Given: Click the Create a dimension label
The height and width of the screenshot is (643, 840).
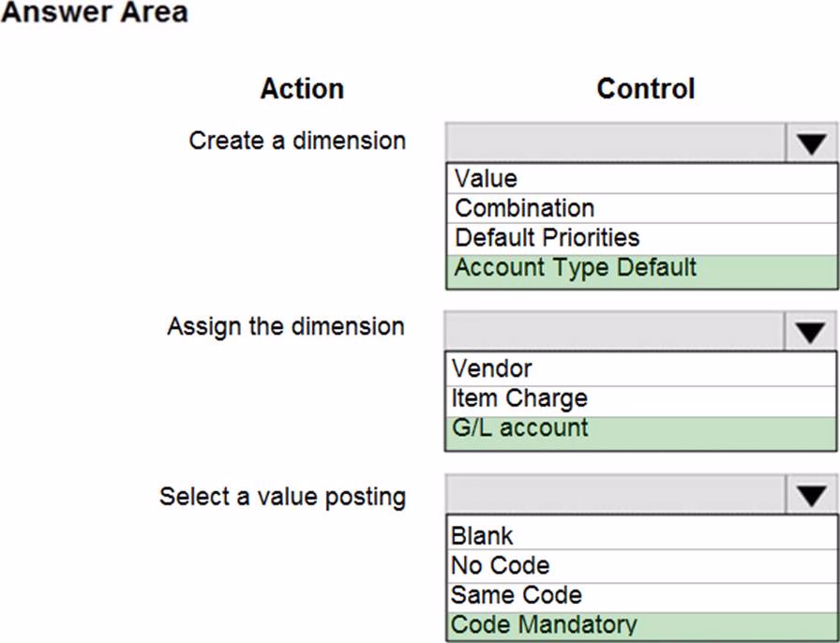Looking at the screenshot, I should [297, 141].
